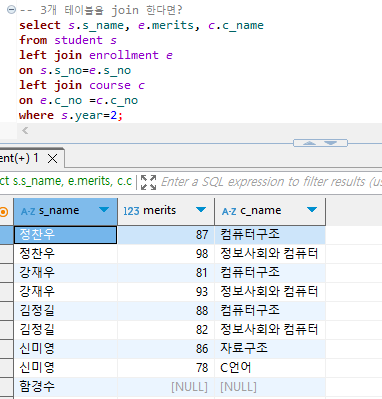Select merits value 88
The width and height of the screenshot is (382, 399).
pos(166,311)
